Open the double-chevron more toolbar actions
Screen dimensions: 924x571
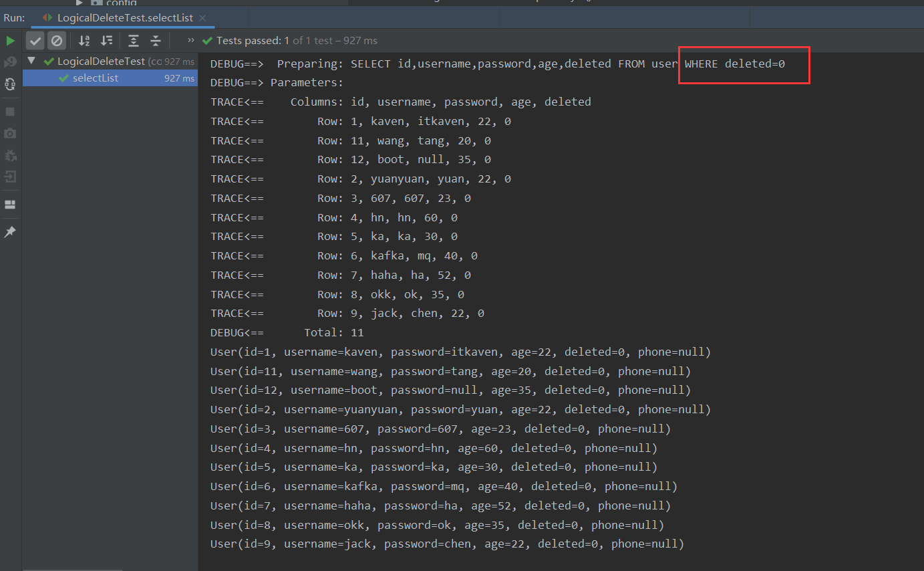click(x=191, y=41)
